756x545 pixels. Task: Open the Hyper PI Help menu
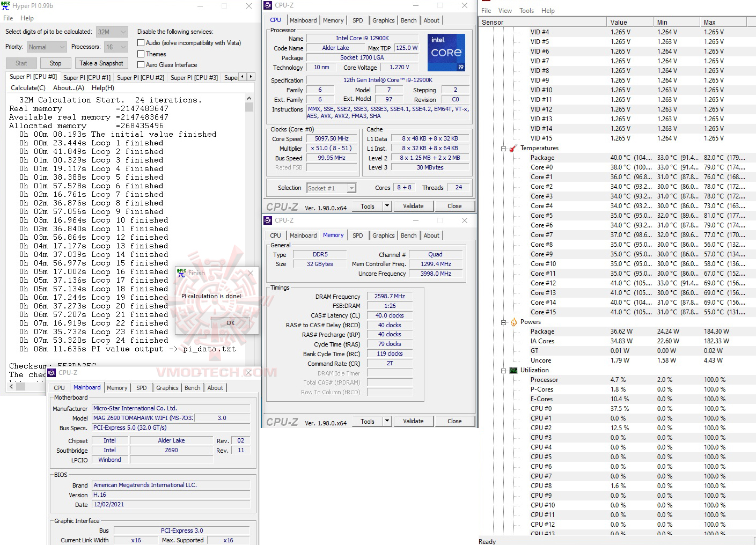27,18
